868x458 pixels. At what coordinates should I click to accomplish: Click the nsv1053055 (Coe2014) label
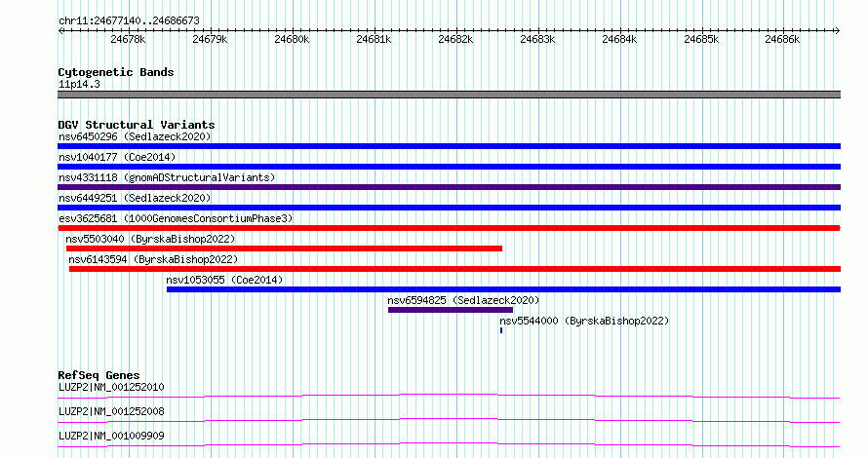click(x=224, y=280)
